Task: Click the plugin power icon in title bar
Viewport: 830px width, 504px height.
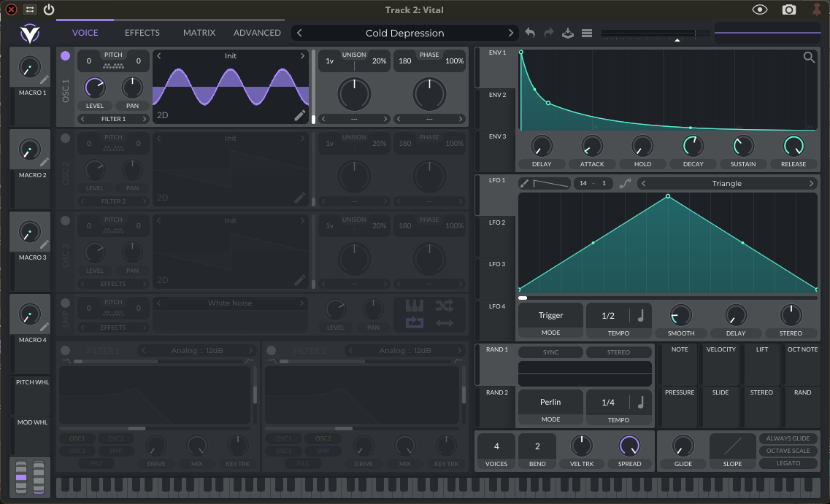Action: 49,9
